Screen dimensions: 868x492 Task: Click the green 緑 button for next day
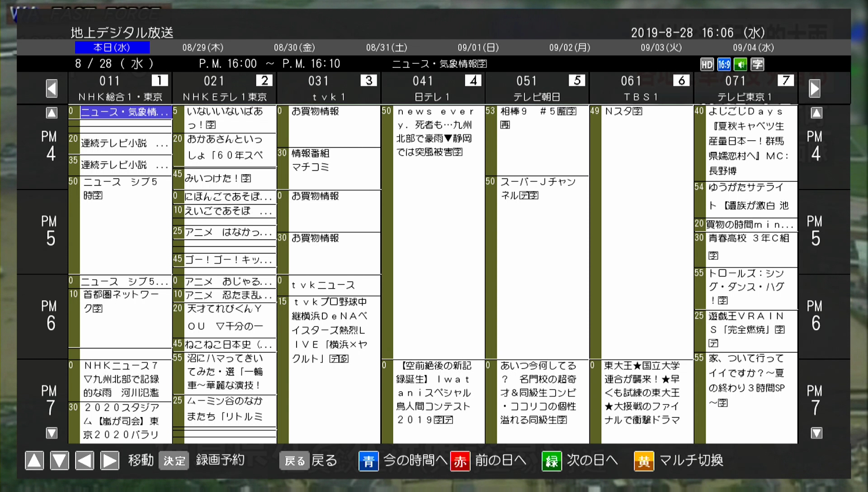[x=552, y=461]
